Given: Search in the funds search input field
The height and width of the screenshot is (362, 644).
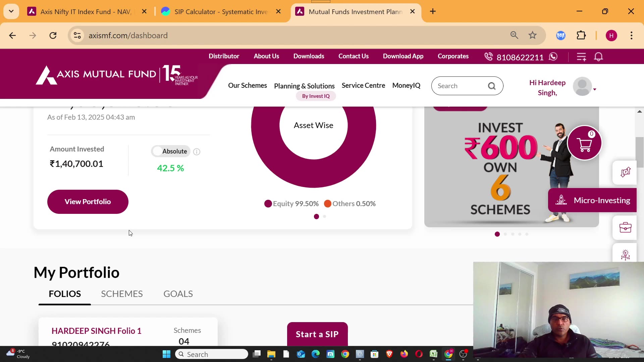Looking at the screenshot, I should pos(463,85).
